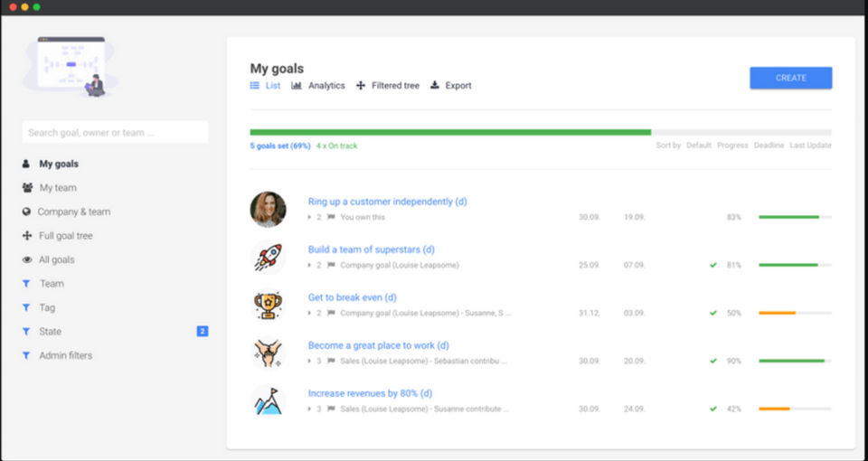This screenshot has width=868, height=461.
Task: Click the hands icon for great place to work
Action: coord(268,353)
